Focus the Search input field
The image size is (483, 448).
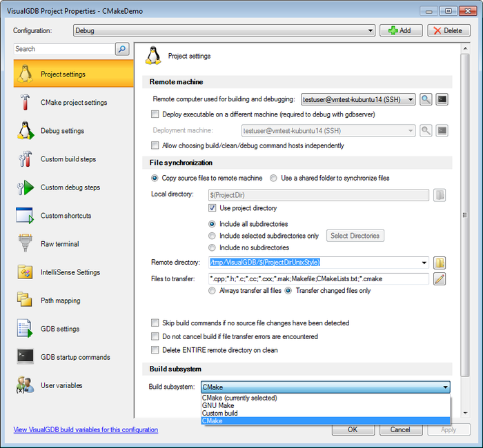click(x=64, y=49)
